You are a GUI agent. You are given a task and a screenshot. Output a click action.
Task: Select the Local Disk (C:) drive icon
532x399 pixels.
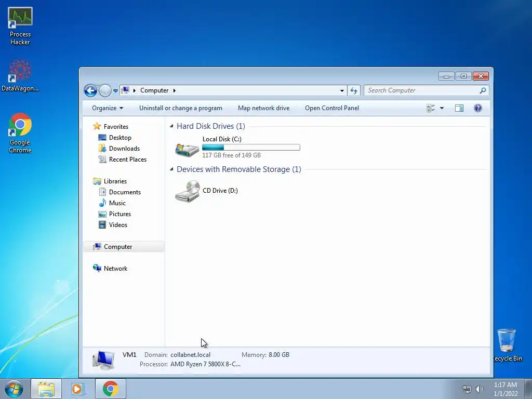pyautogui.click(x=187, y=149)
